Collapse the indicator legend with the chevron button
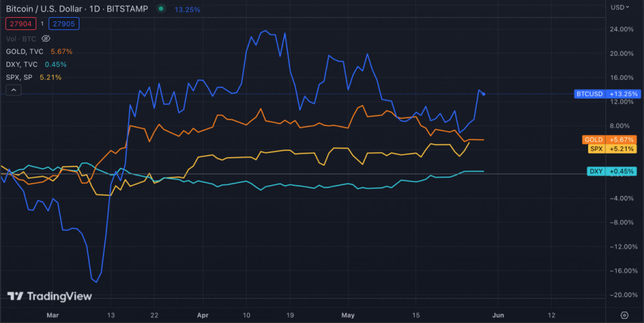644x323 pixels. (x=13, y=90)
